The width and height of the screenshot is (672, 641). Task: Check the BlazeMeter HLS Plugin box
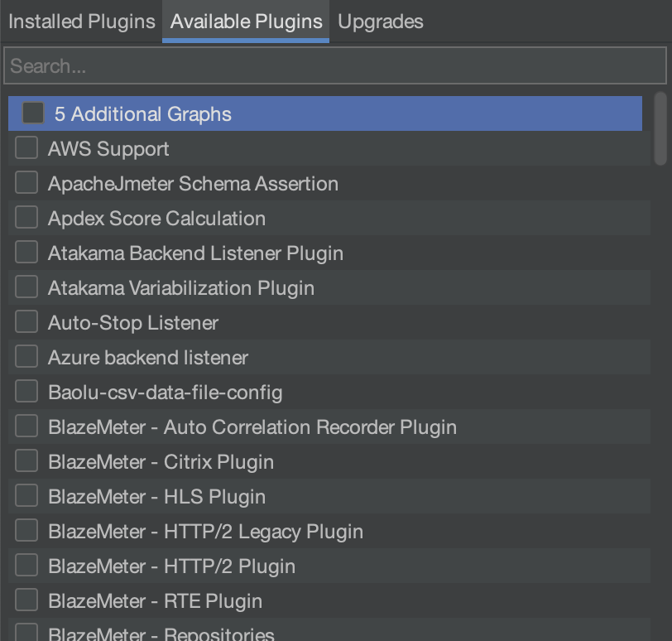pos(26,496)
